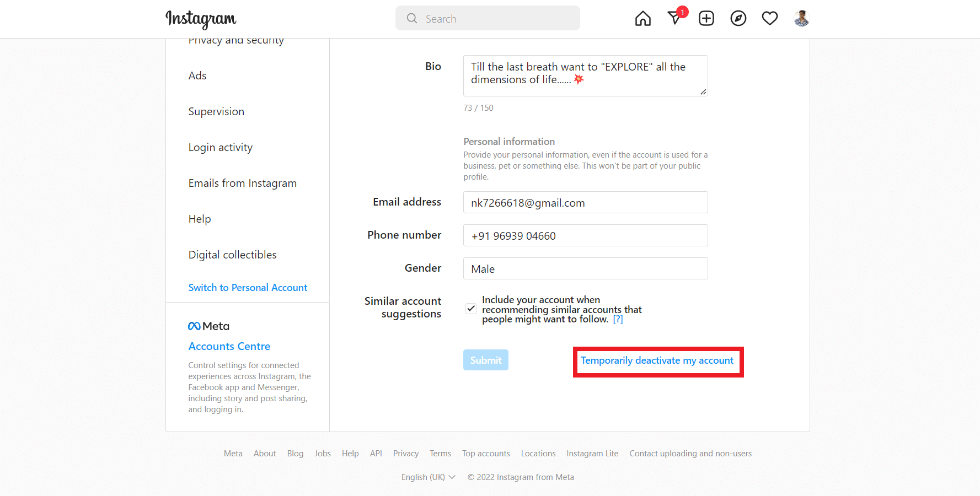View activity via the heart icon

[770, 19]
